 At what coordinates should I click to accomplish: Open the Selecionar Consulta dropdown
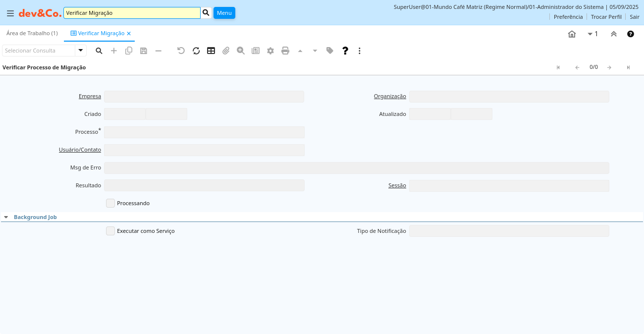(81, 51)
